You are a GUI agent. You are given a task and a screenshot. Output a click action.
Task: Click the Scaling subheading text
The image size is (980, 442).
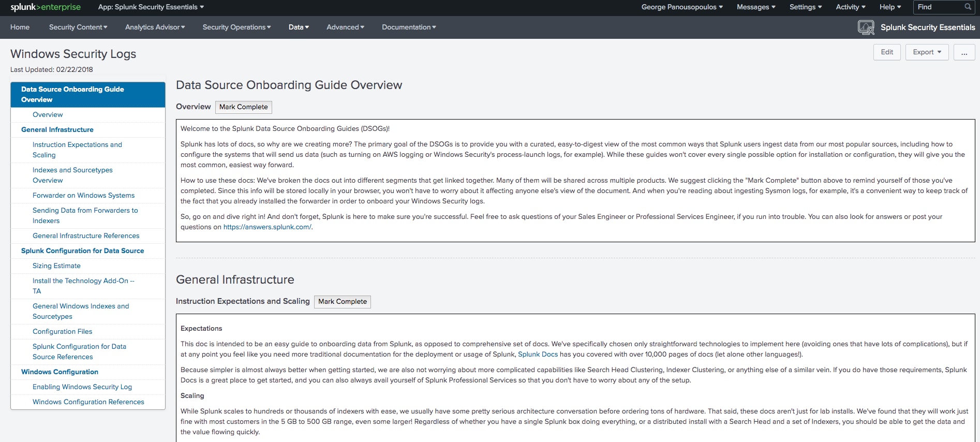(x=192, y=396)
